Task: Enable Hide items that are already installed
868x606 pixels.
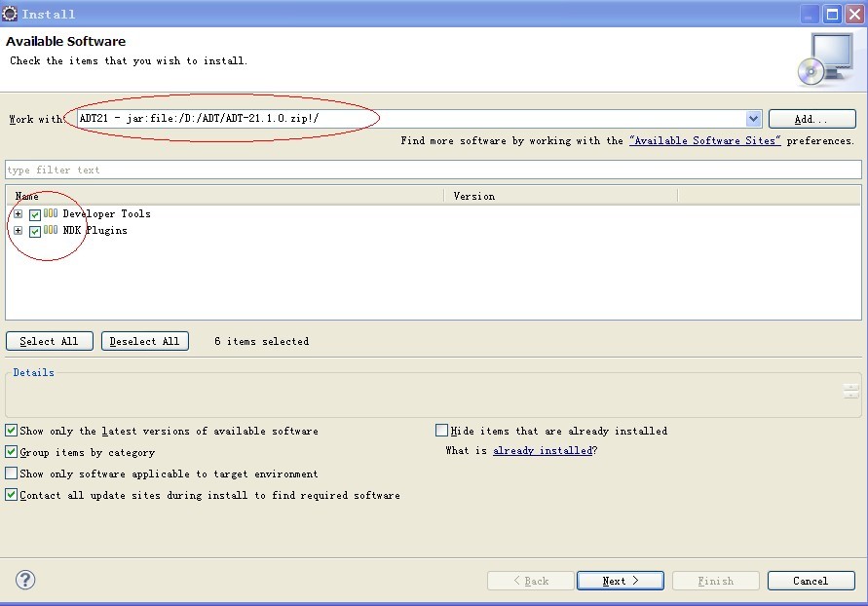Action: tap(441, 430)
